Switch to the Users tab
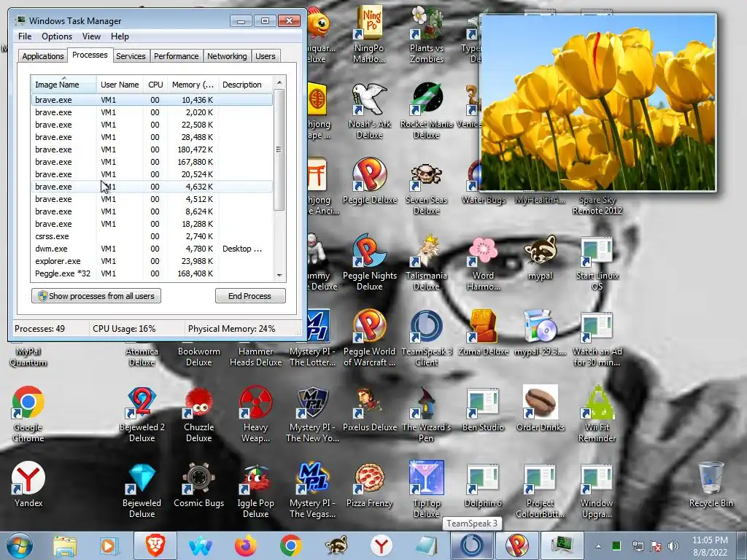The height and width of the screenshot is (560, 747). (x=265, y=56)
